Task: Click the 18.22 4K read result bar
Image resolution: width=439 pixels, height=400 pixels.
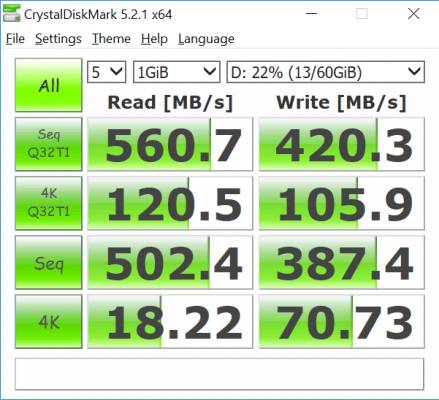Action: click(170, 322)
